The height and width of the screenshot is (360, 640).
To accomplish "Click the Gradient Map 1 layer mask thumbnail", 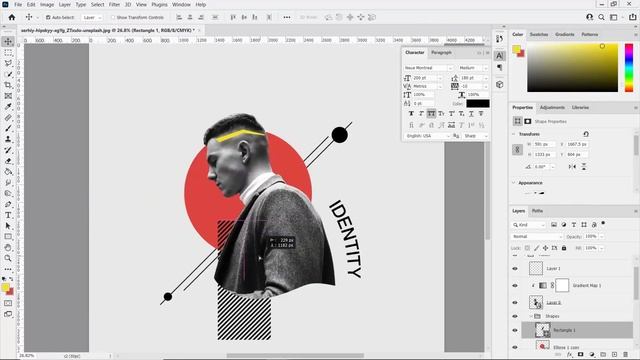I will 562,285.
